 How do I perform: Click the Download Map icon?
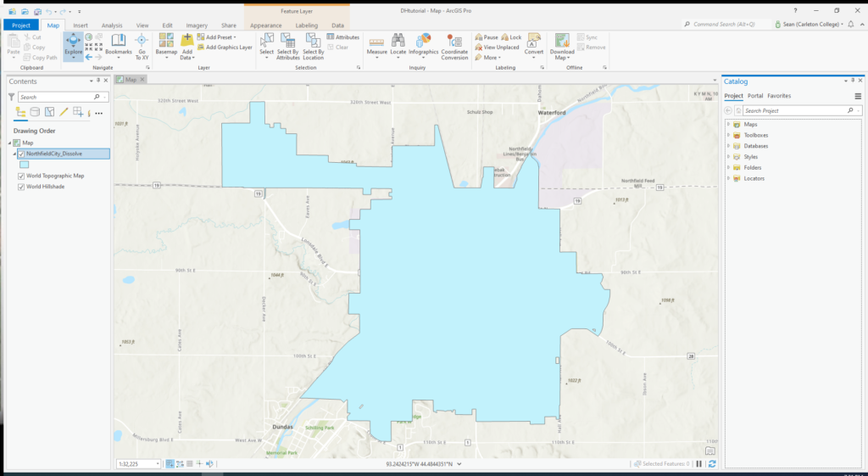562,40
